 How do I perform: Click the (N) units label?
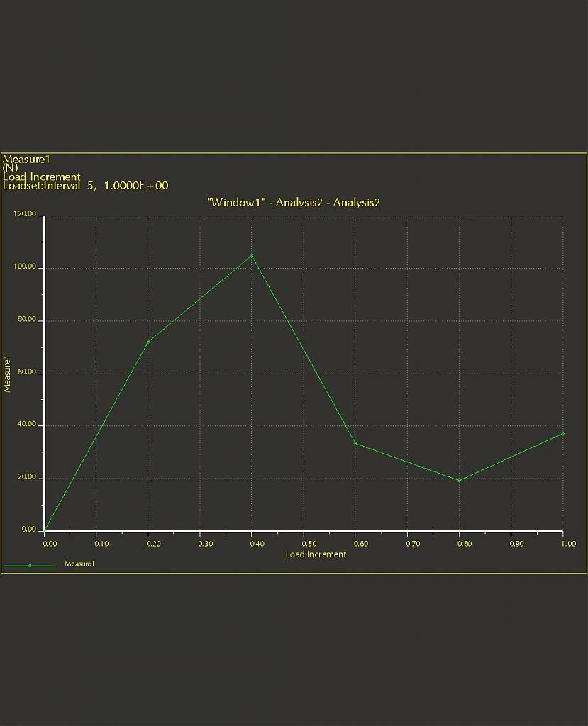point(10,167)
